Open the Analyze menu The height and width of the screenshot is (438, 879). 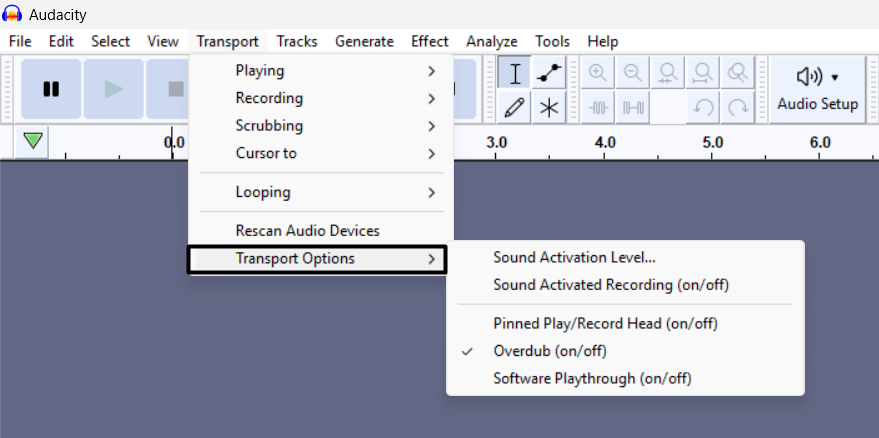[491, 41]
